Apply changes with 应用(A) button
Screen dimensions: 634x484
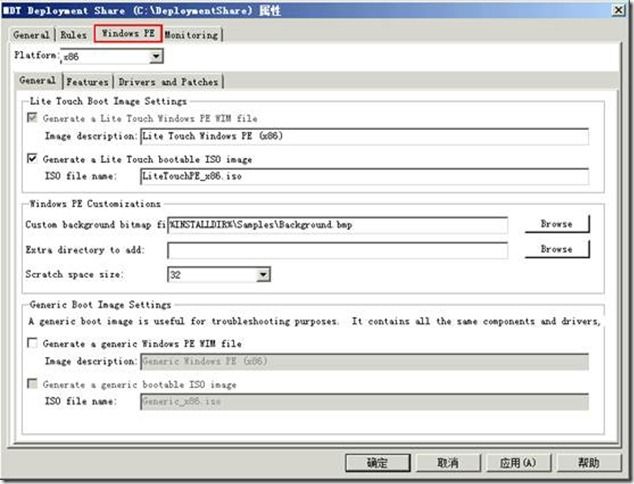(518, 463)
